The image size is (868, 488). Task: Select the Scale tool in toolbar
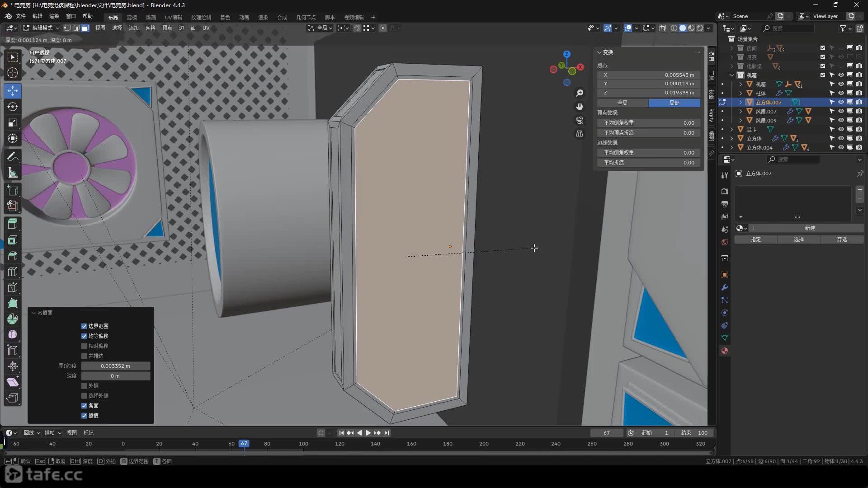(x=13, y=123)
